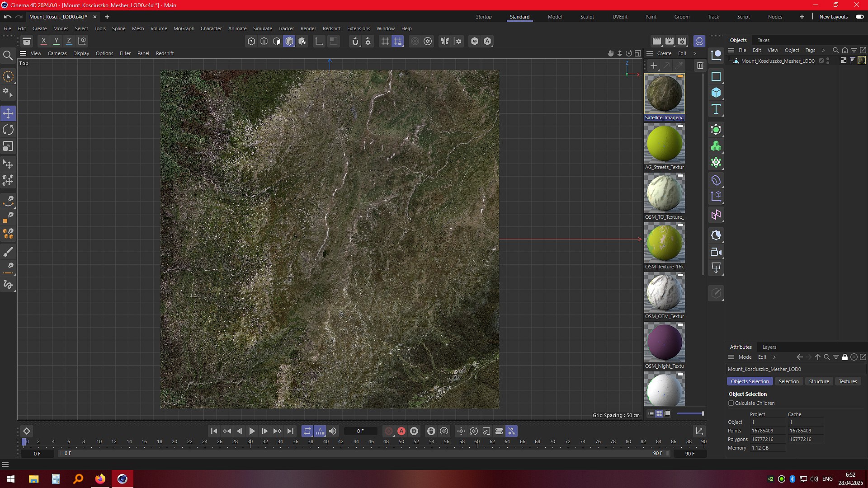Viewport: 868px width, 488px height.
Task: Open the Edit Render Settings icon
Action: tap(682, 41)
